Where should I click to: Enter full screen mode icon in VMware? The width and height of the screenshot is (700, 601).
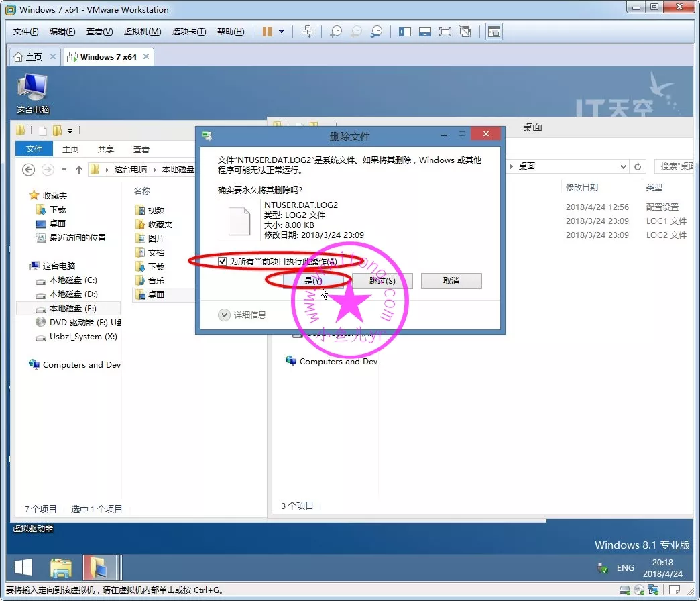[445, 32]
